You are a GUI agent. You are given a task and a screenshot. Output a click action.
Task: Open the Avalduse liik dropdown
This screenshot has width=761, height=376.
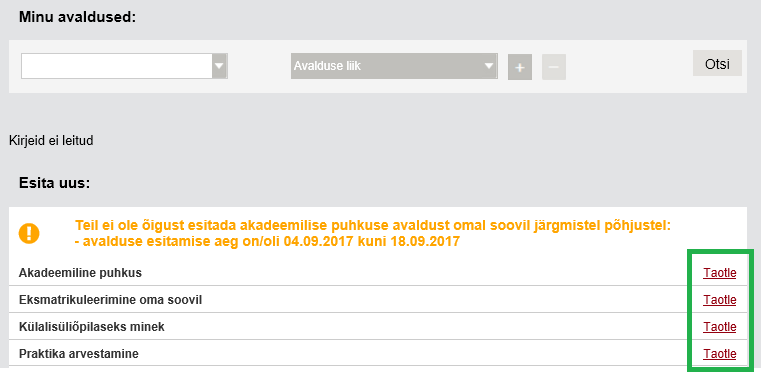394,66
